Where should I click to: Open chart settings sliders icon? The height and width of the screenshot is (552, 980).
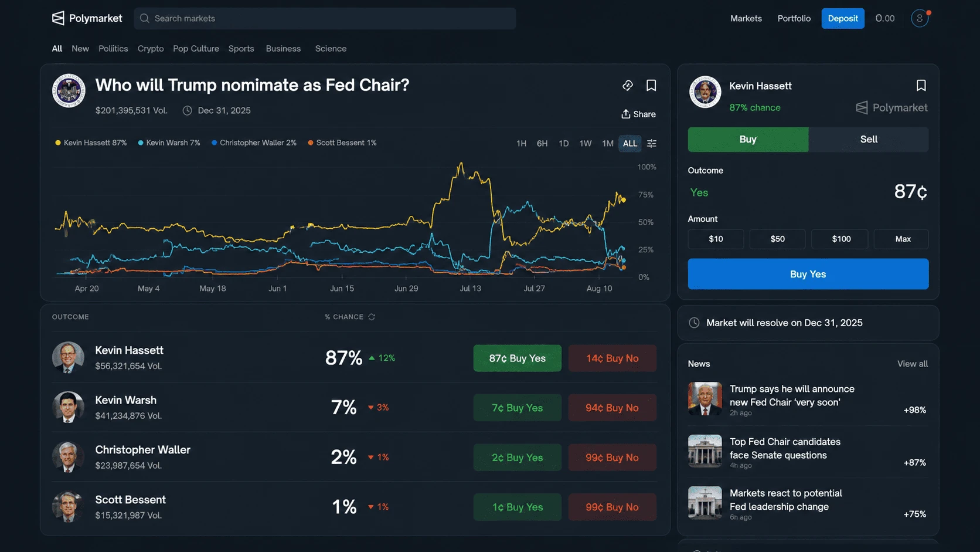point(652,143)
